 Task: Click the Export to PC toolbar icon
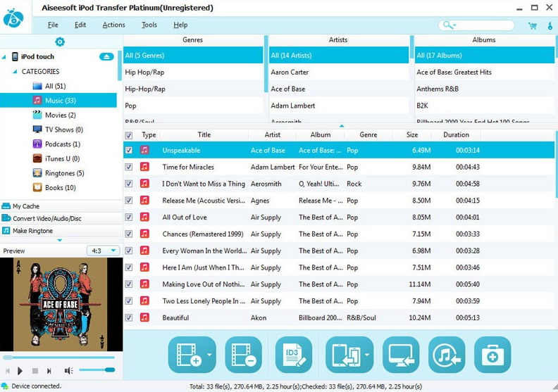pos(401,355)
